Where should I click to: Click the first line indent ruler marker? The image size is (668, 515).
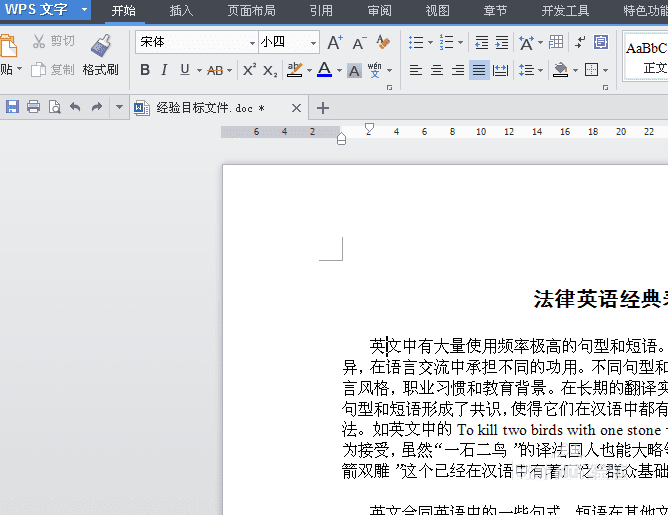369,129
